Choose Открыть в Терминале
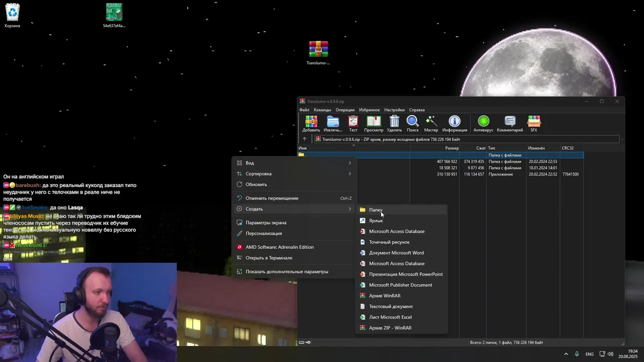 click(x=294, y=258)
